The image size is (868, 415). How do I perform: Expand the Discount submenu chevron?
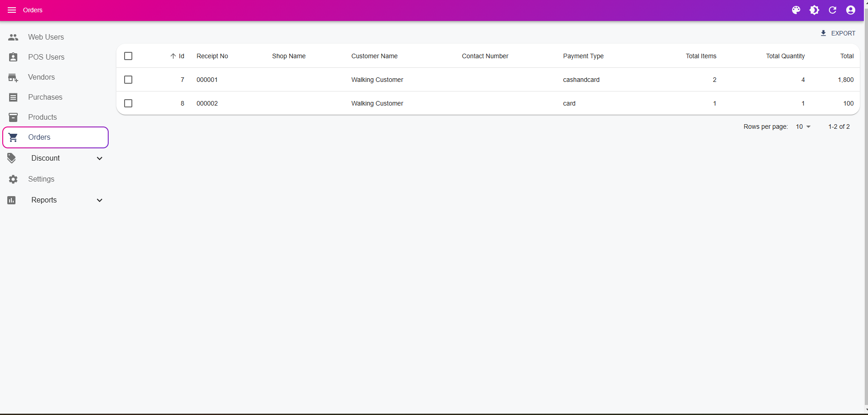[x=100, y=158]
